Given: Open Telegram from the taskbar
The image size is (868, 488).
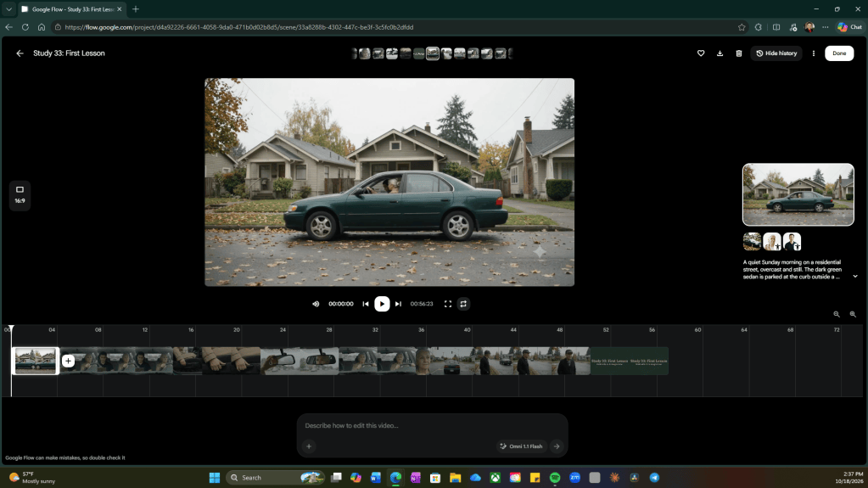Looking at the screenshot, I should pos(654,478).
